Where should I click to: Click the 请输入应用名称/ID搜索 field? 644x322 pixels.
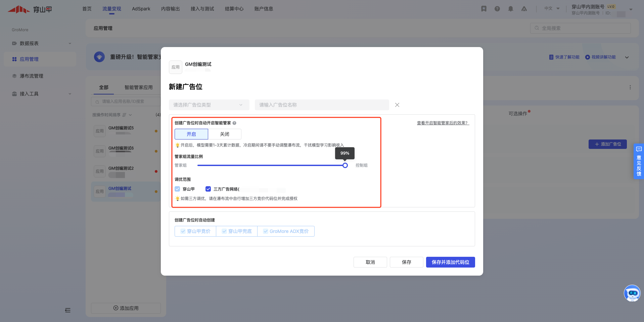point(126,102)
